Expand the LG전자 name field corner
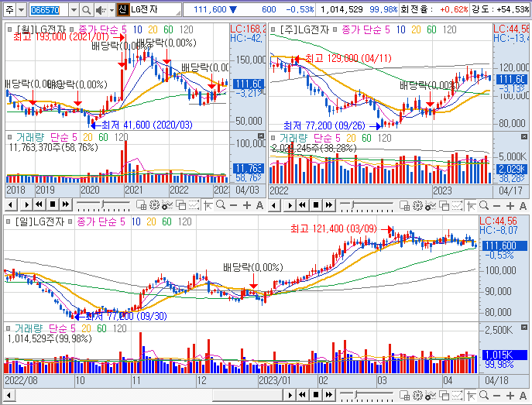This screenshot has width=532, height=405. click(x=178, y=13)
